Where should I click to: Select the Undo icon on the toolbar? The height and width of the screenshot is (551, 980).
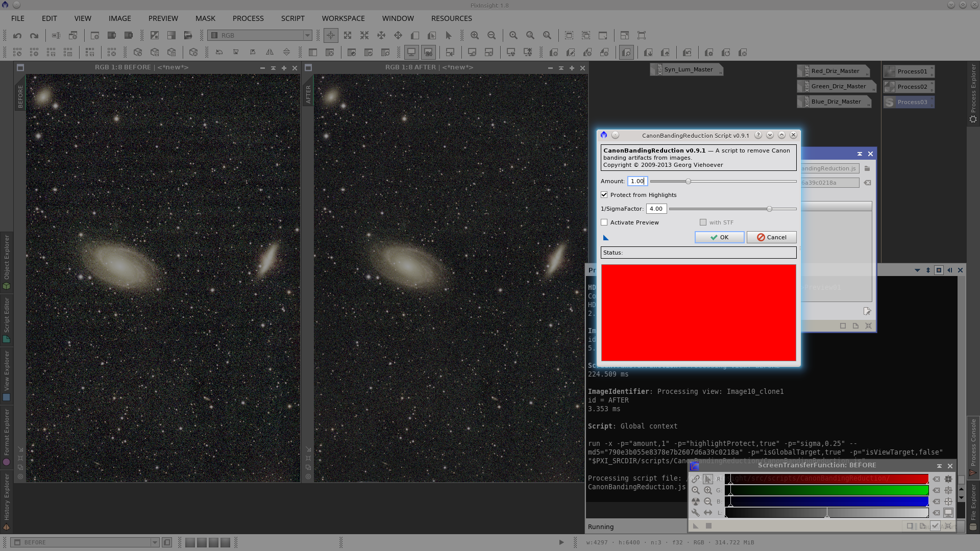[x=18, y=35]
